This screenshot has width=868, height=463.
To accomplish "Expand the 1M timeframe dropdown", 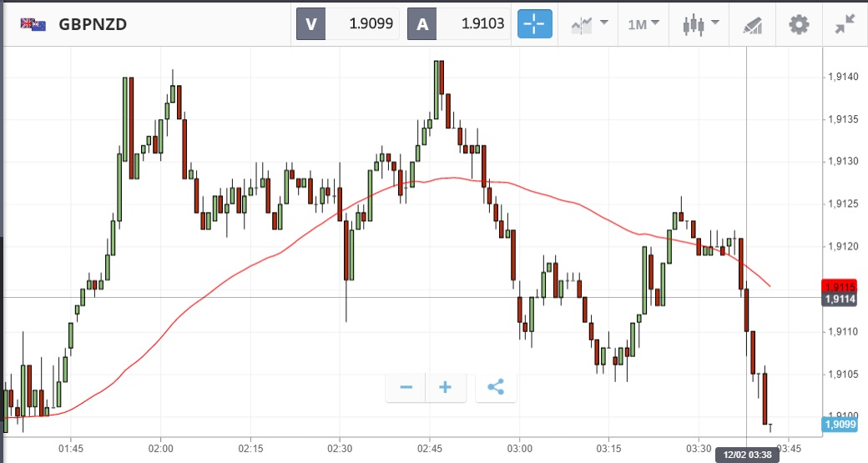I will click(x=643, y=24).
